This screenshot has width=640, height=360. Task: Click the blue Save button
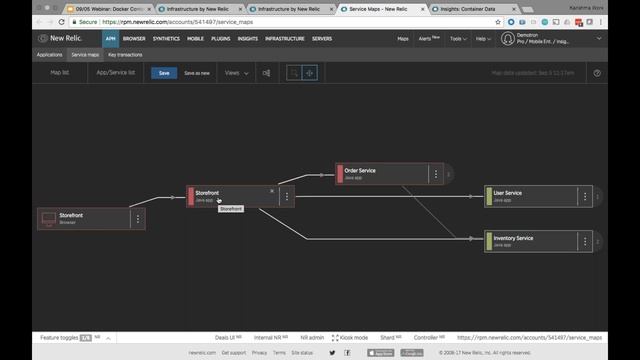tap(164, 73)
